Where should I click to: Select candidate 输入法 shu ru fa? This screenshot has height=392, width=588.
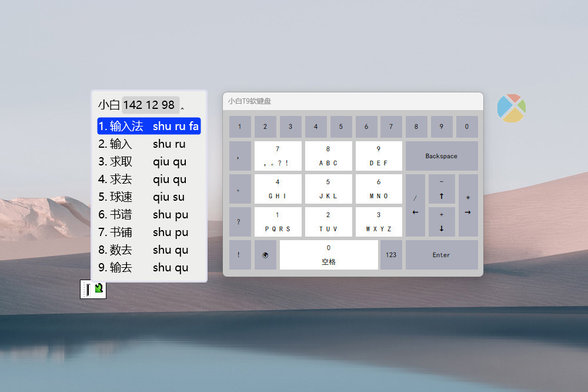click(x=149, y=126)
